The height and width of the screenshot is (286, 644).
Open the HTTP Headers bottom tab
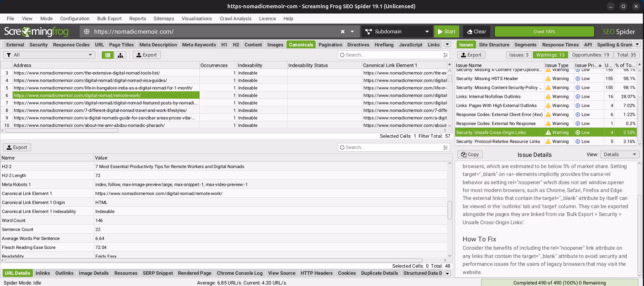coord(316,273)
